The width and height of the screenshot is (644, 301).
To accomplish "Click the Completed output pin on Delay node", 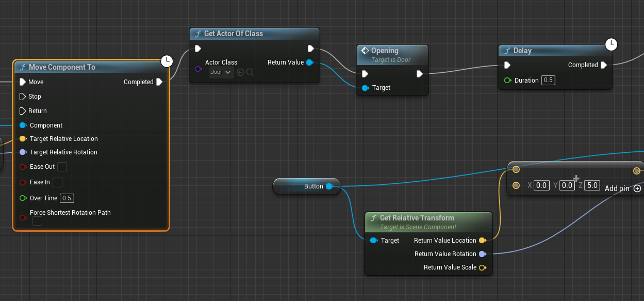I will pos(604,65).
